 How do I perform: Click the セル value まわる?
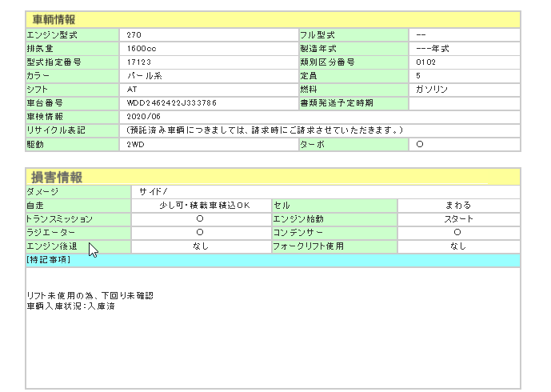tap(457, 206)
